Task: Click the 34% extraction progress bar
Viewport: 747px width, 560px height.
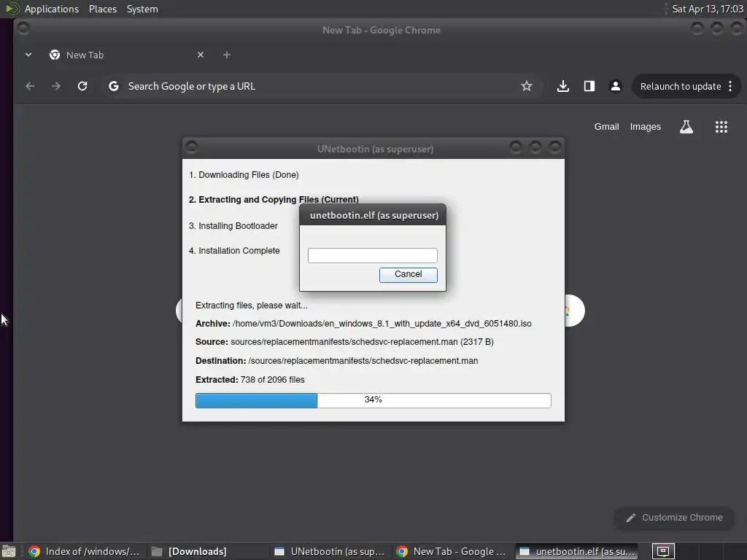Action: 373,400
